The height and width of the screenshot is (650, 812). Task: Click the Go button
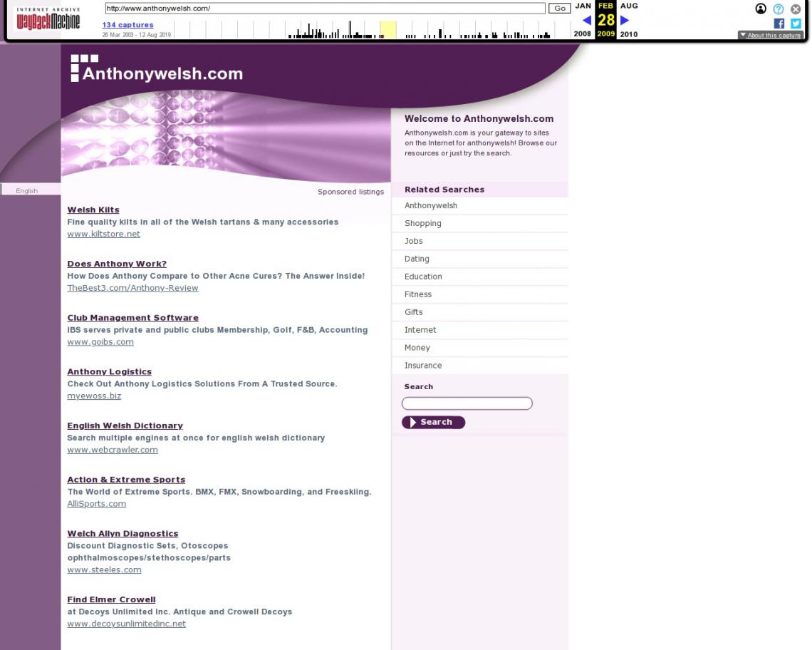click(560, 9)
